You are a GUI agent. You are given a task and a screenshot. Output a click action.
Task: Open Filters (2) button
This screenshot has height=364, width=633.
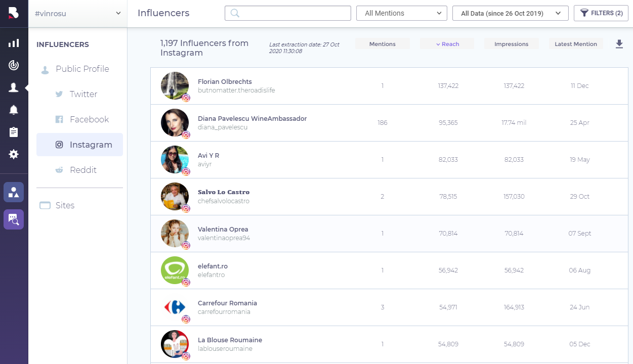coord(601,13)
